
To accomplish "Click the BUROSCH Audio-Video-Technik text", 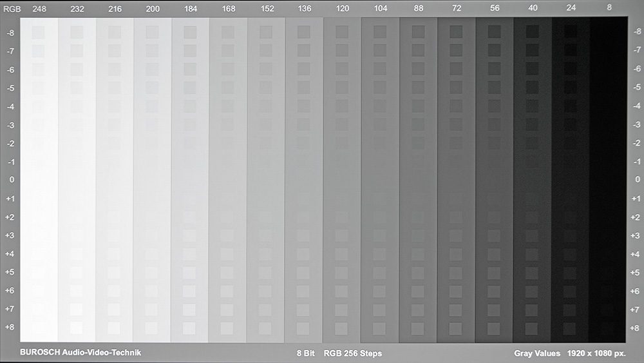I will 80,353.
